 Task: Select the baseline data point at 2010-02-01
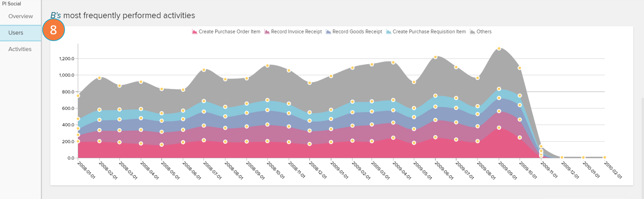pos(604,158)
